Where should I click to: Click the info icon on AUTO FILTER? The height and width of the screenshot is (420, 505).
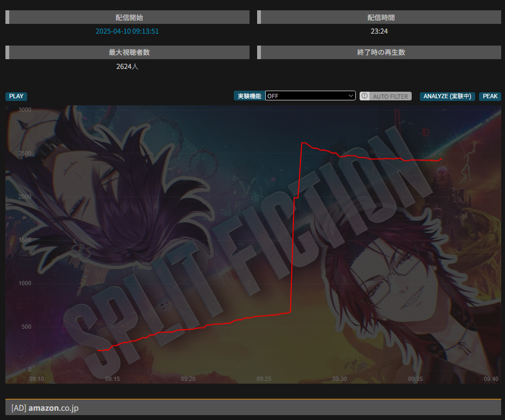click(x=365, y=96)
